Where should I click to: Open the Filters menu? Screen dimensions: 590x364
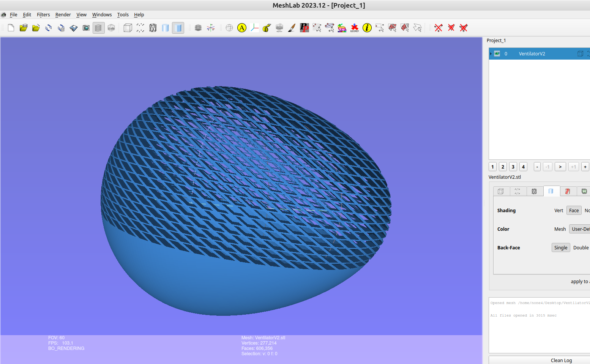(x=43, y=14)
